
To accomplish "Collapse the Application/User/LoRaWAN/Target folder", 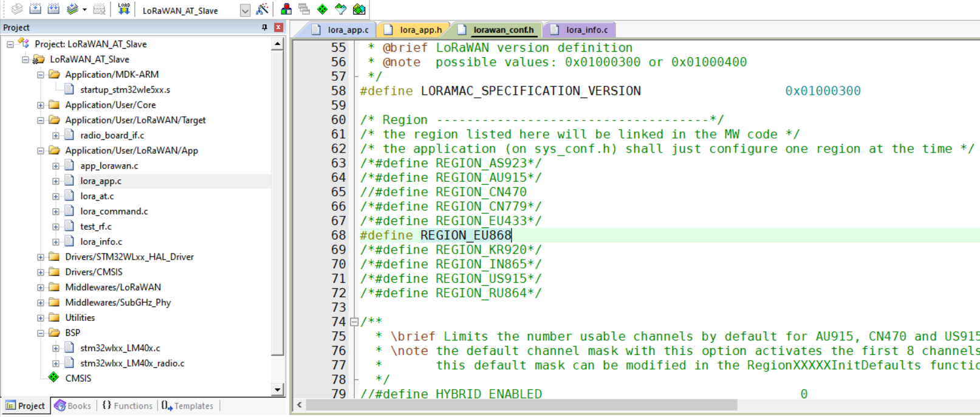I will 41,120.
